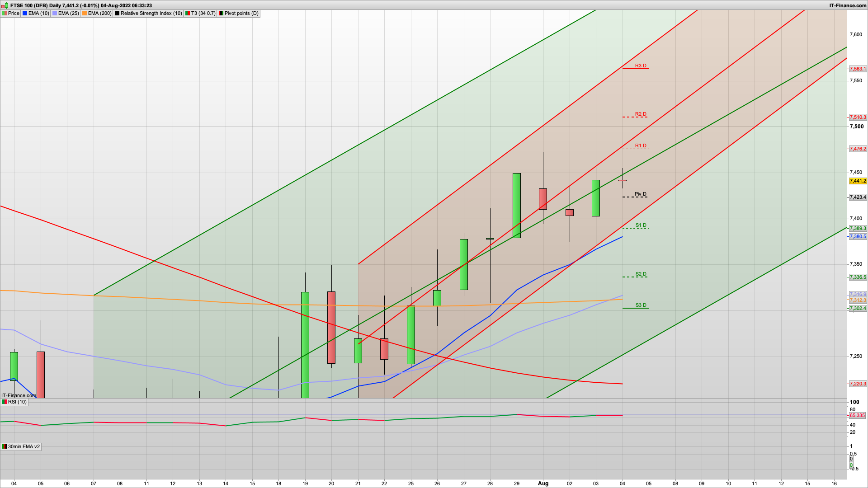The image size is (868, 488).
Task: Click the yellow 7,441.2 current price tag
Action: pos(858,181)
